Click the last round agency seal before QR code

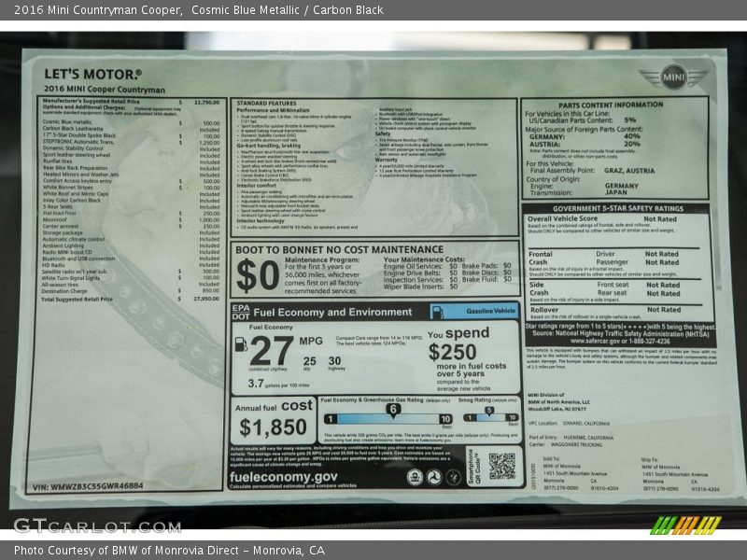click(453, 477)
